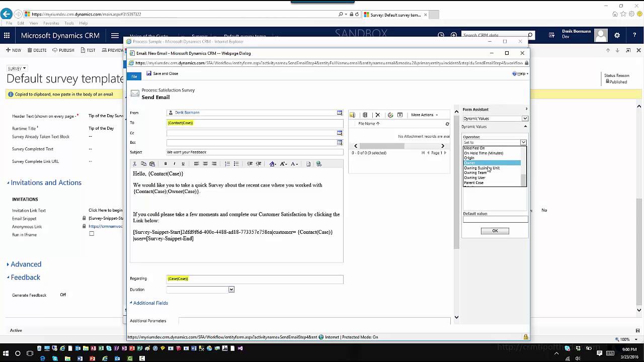Open the text highlight color picker
Image resolution: width=644 pixels, height=362 pixels.
point(273,164)
